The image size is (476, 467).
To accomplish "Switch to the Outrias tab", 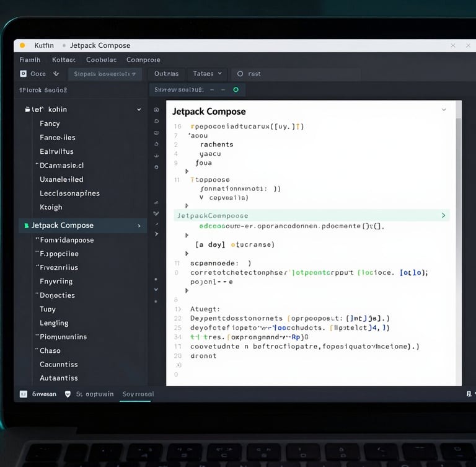I will click(x=166, y=74).
